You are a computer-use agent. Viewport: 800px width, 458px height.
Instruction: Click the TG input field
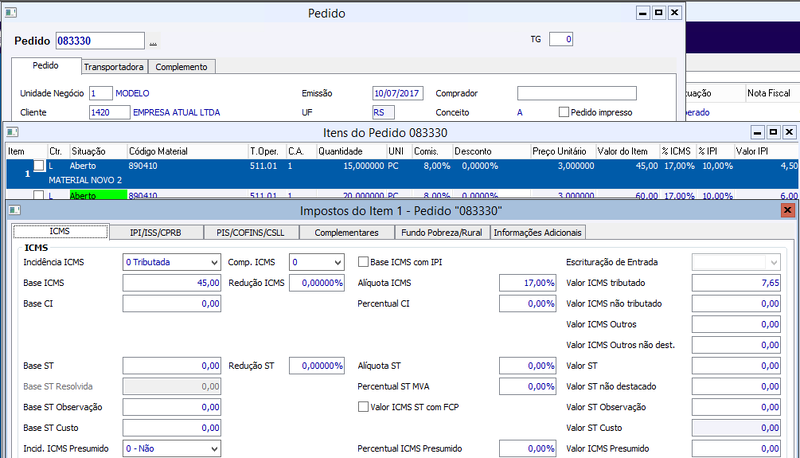tap(561, 39)
